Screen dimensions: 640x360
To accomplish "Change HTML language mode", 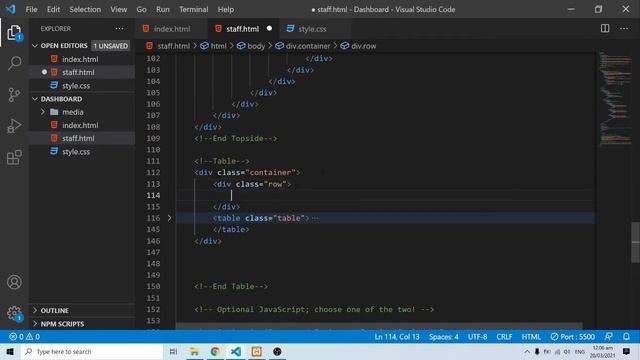I will click(531, 337).
